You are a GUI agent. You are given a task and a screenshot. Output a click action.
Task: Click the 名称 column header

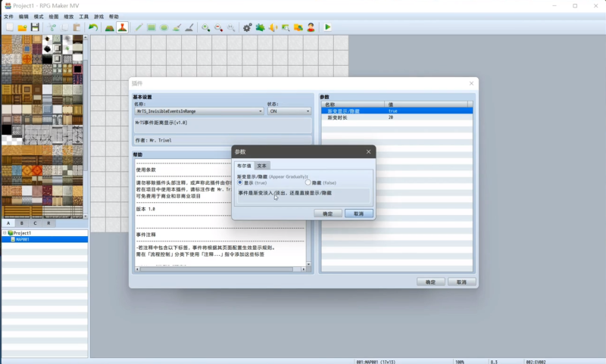point(353,104)
